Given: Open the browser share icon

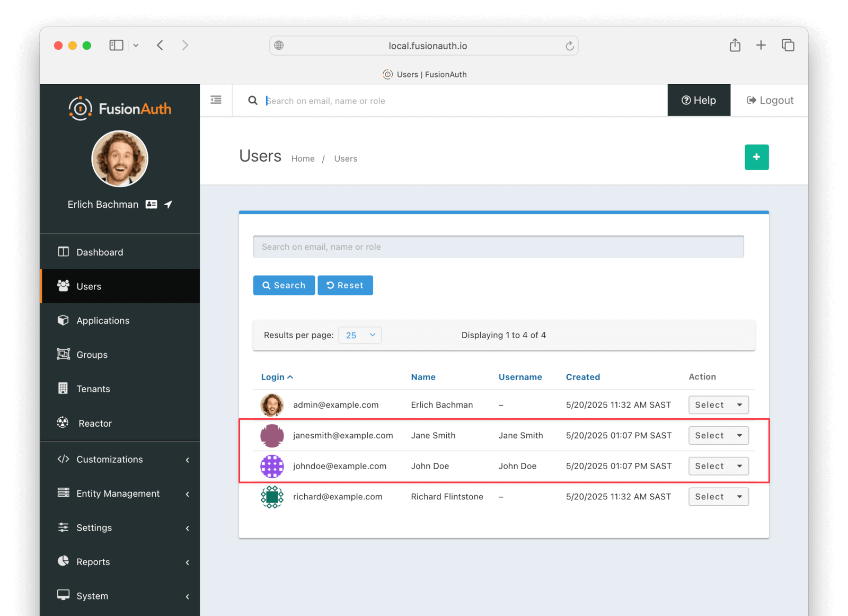Looking at the screenshot, I should pos(735,46).
